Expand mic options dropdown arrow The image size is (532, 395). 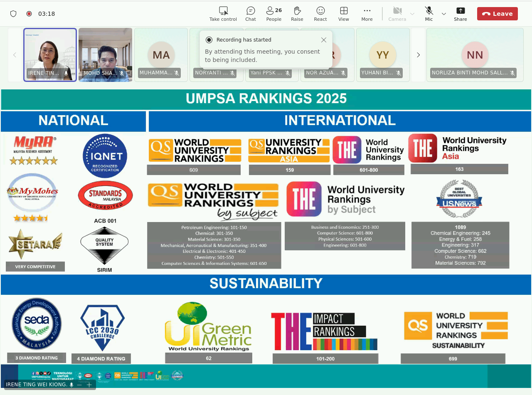coord(444,14)
